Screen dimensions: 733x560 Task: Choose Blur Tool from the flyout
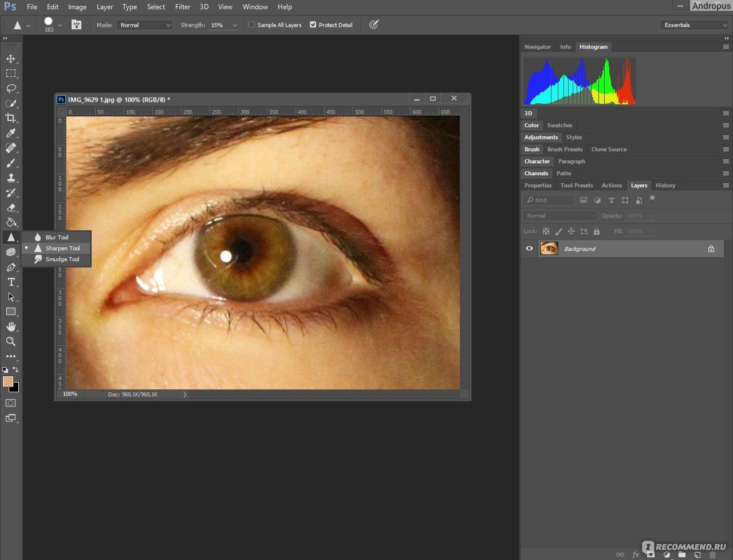[57, 237]
